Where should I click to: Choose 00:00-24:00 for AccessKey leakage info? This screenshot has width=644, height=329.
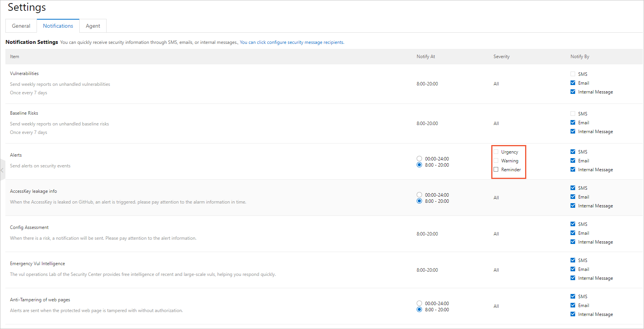[x=419, y=195]
